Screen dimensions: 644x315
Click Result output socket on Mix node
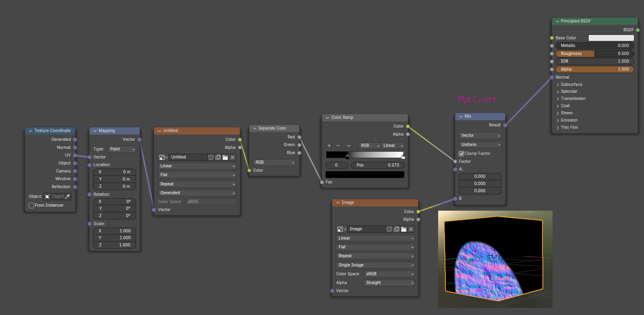[505, 125]
